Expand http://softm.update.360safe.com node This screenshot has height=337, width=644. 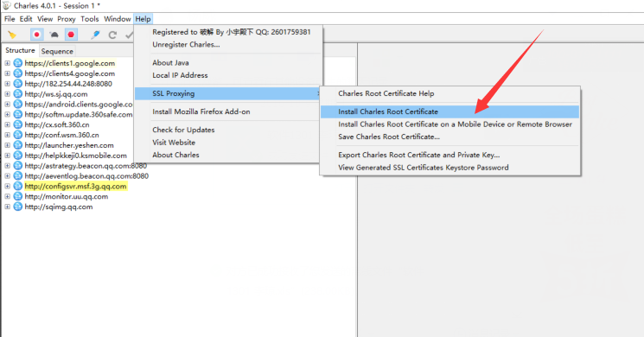point(8,115)
